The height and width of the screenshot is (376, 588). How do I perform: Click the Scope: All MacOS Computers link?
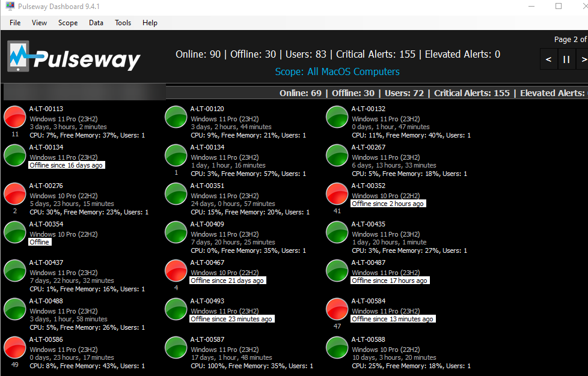[337, 71]
